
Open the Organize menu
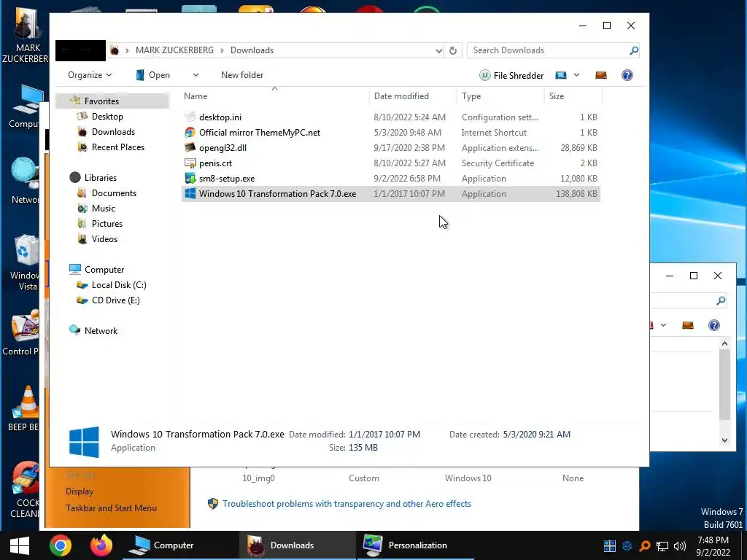point(90,75)
